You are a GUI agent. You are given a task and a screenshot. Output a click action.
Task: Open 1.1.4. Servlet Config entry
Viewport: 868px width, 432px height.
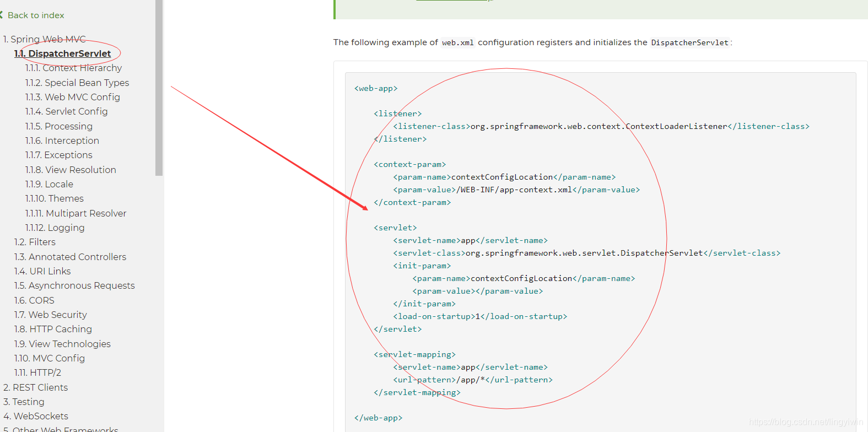[67, 111]
